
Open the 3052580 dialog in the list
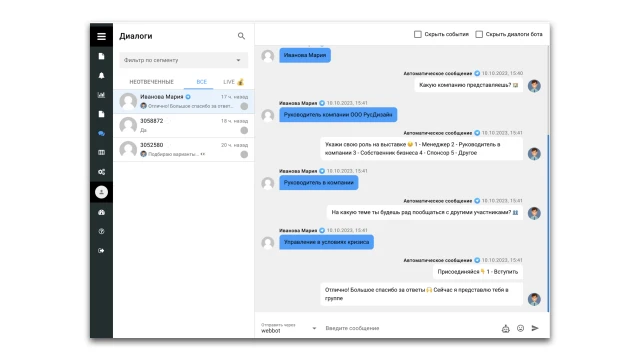click(184, 150)
